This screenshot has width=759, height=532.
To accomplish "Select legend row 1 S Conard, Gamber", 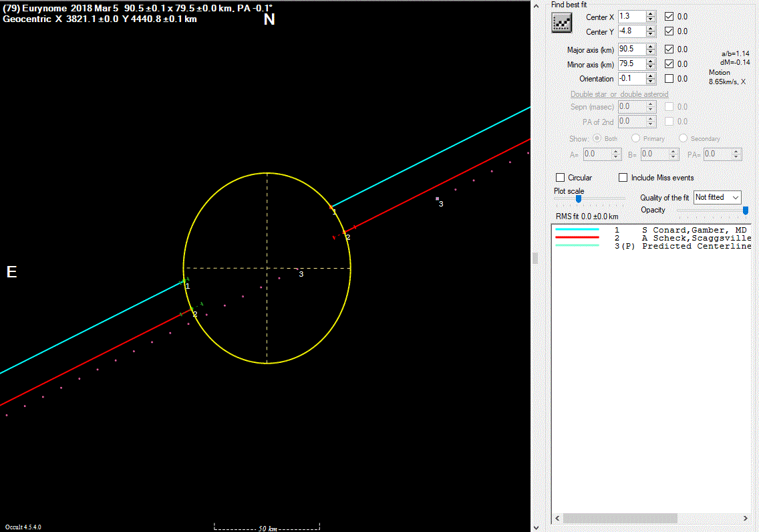I will pyautogui.click(x=651, y=230).
